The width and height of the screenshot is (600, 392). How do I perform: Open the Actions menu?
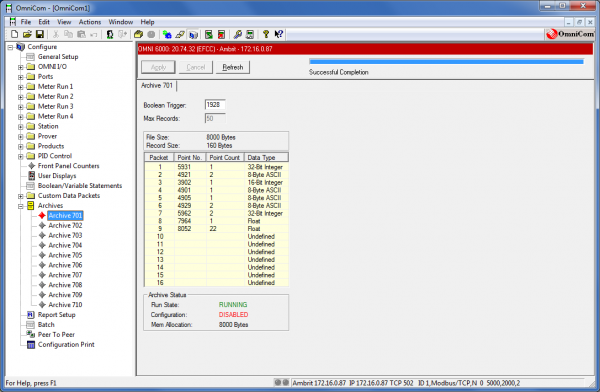pyautogui.click(x=90, y=22)
